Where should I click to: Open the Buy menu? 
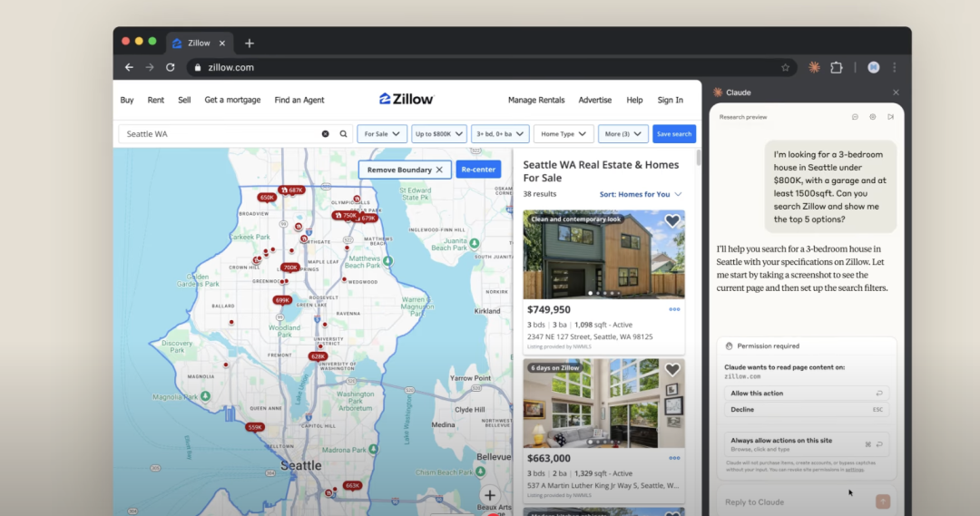tap(127, 100)
